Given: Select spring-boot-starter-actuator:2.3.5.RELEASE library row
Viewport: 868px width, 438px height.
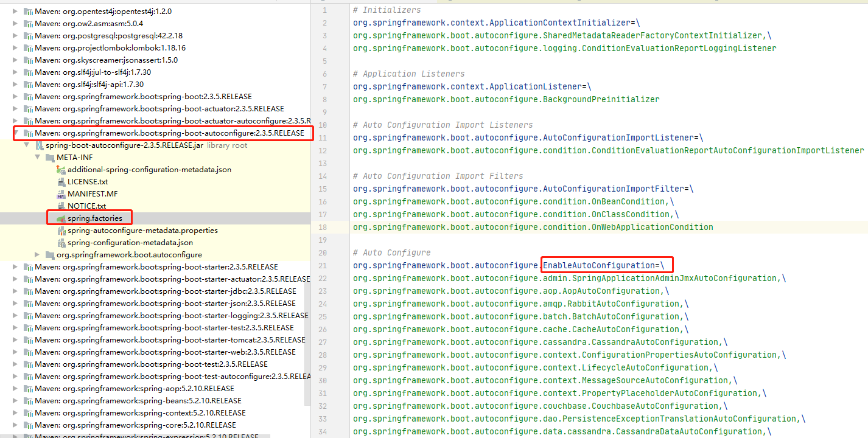Looking at the screenshot, I should click(155, 279).
